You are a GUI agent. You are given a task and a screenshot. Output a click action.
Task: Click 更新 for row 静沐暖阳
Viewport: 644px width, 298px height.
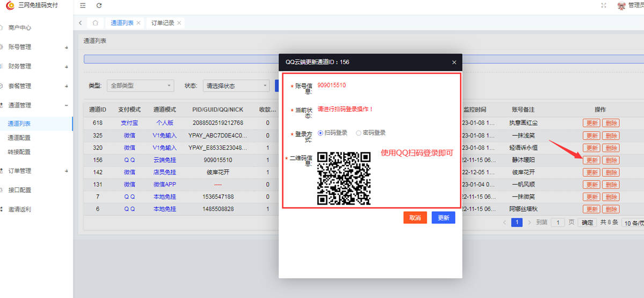[592, 160]
